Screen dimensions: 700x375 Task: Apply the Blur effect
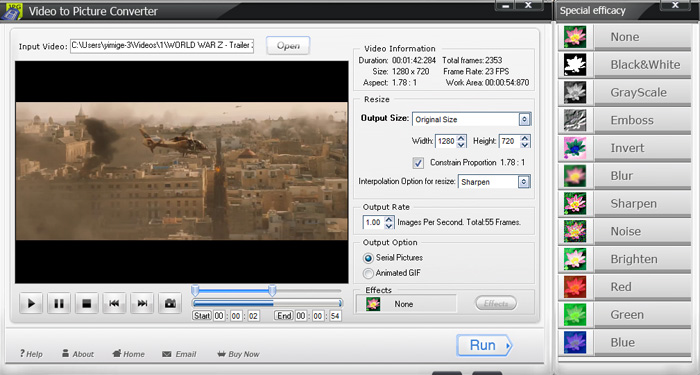[x=642, y=176]
